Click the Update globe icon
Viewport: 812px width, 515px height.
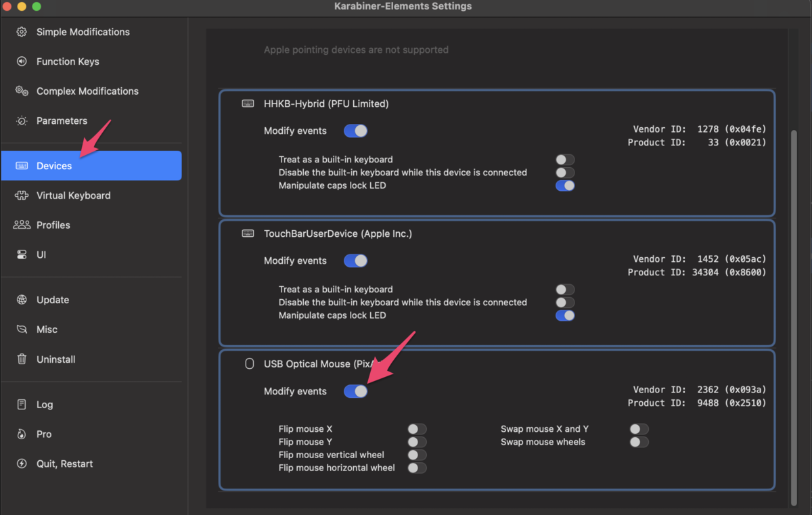click(22, 300)
